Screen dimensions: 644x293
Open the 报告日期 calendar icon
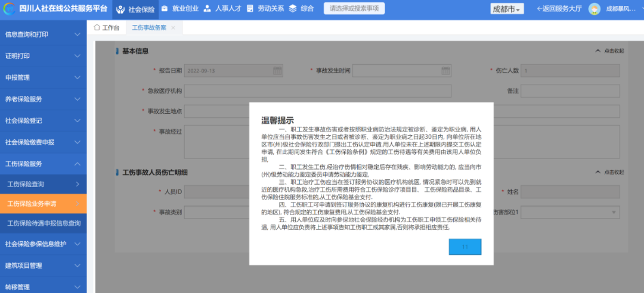[x=277, y=71]
